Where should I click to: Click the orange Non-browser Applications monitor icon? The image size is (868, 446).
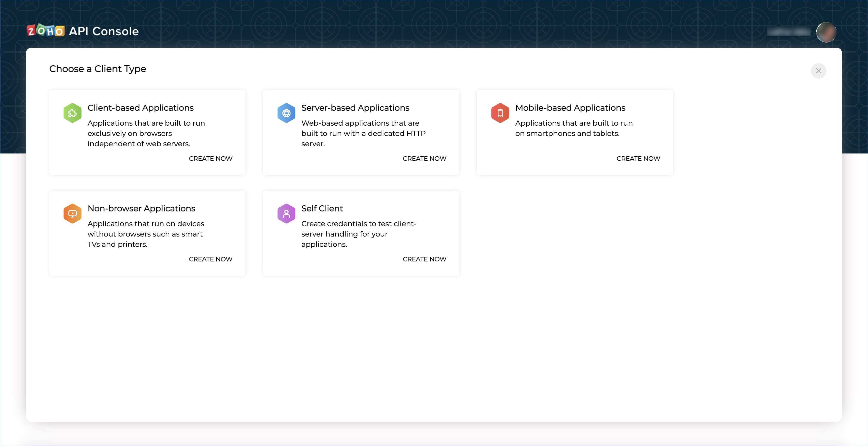[x=73, y=213]
